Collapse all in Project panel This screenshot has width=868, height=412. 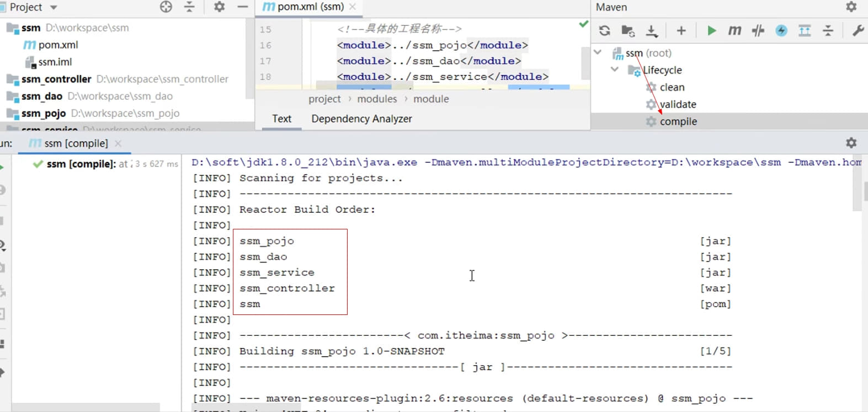pos(189,7)
